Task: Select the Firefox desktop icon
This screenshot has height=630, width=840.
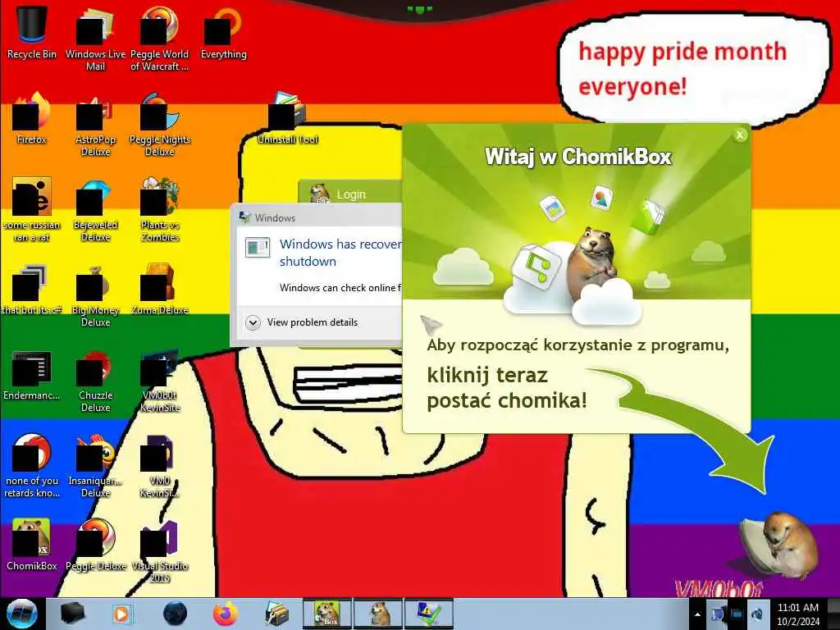Action: [x=32, y=118]
